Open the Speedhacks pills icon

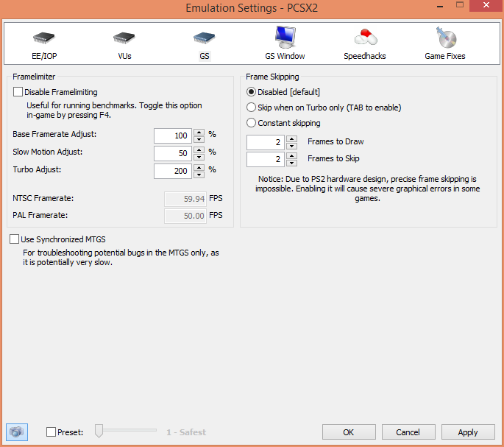(x=366, y=38)
